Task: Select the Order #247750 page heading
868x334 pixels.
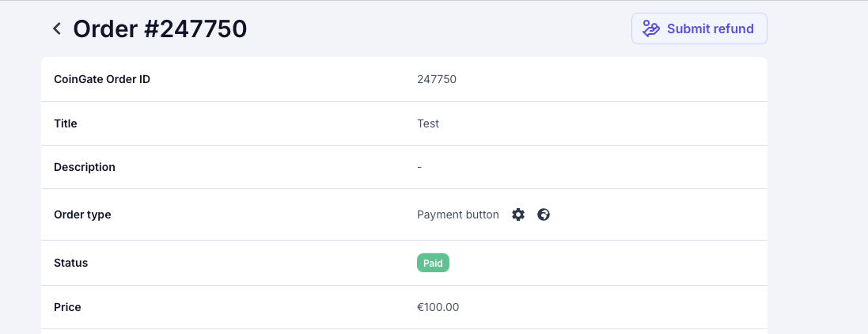Action: click(160, 28)
